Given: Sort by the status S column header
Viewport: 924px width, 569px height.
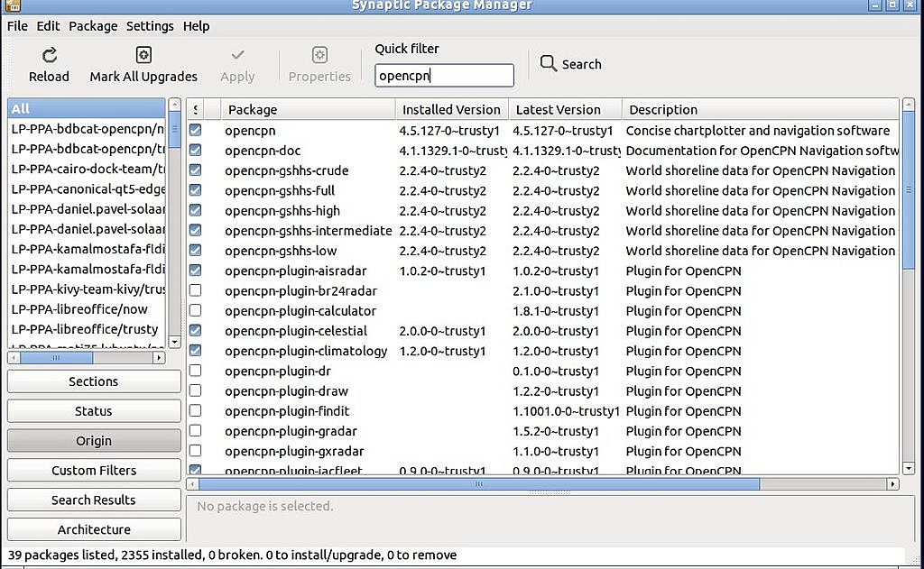Looking at the screenshot, I should tap(196, 109).
